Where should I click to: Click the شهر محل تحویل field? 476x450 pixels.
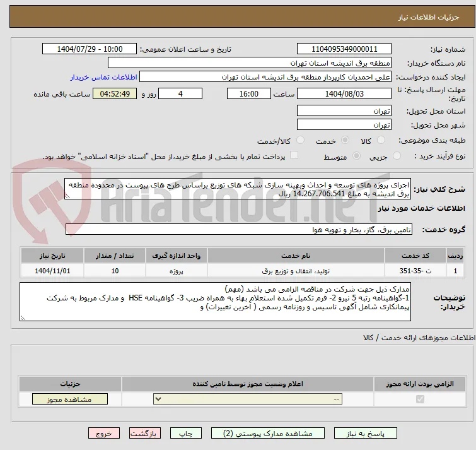tap(344, 124)
